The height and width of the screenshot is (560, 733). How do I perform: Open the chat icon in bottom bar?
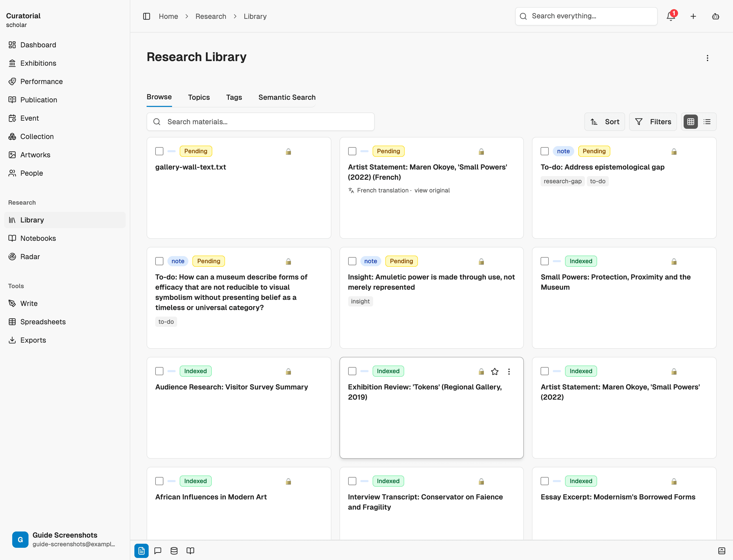click(x=158, y=551)
